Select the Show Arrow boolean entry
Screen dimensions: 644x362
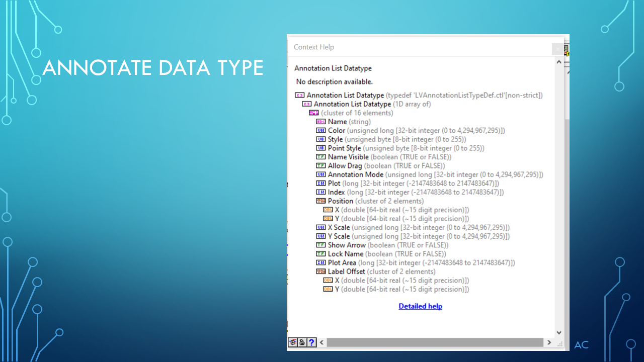click(x=347, y=245)
